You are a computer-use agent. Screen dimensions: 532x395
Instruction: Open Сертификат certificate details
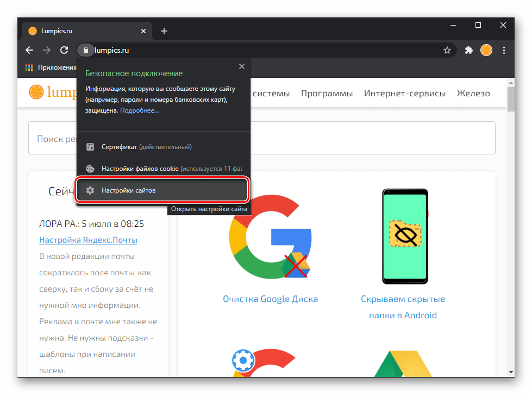tap(147, 147)
